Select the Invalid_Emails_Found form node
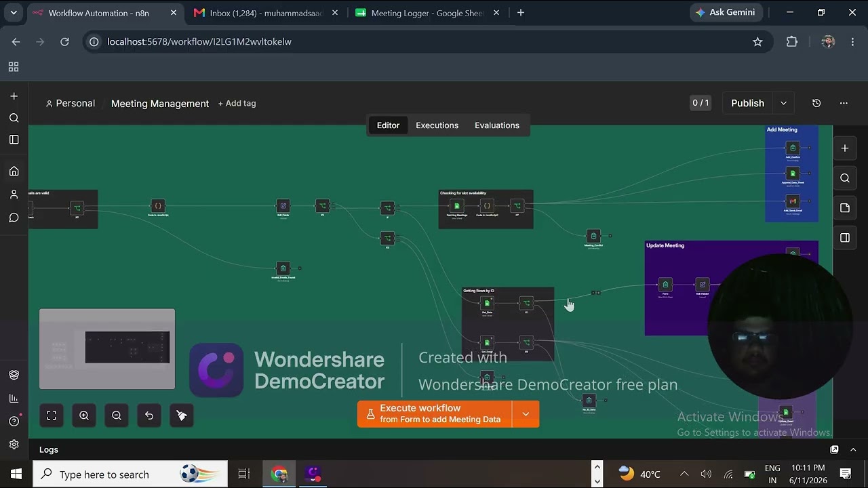The image size is (868, 488). pyautogui.click(x=283, y=268)
